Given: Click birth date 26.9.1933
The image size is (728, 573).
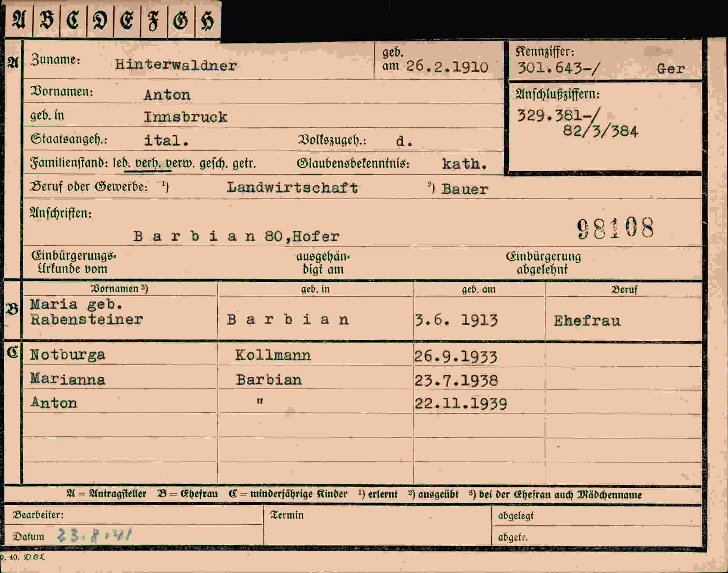Looking at the screenshot, I should (455, 357).
